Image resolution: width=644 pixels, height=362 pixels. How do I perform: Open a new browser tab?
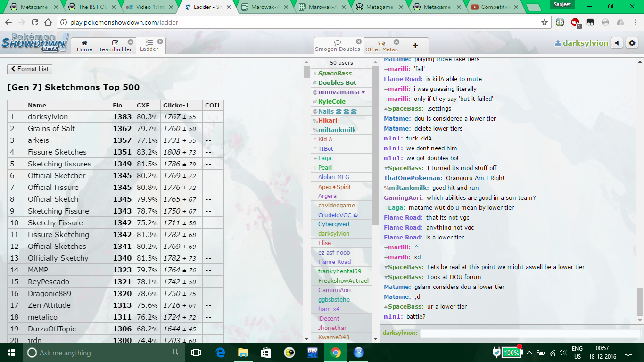(x=533, y=7)
